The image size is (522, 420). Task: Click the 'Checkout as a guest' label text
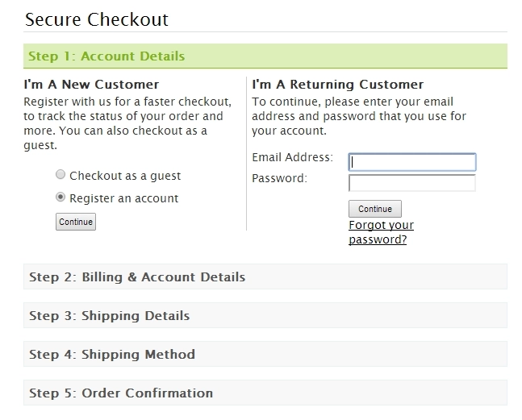(125, 176)
